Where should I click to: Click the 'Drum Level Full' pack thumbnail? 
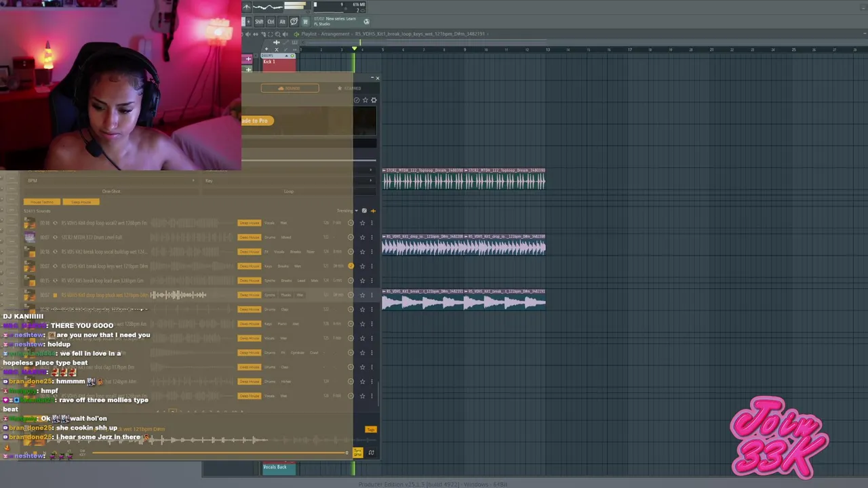tap(30, 237)
